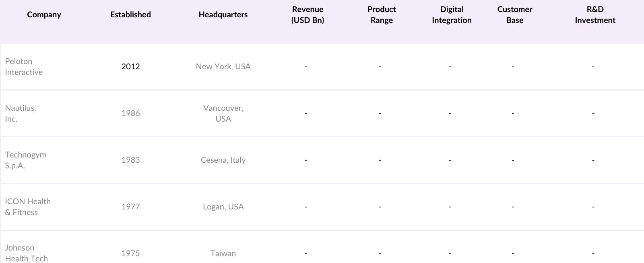Click the Headquarters column header
The height and width of the screenshot is (263, 644).
[223, 15]
